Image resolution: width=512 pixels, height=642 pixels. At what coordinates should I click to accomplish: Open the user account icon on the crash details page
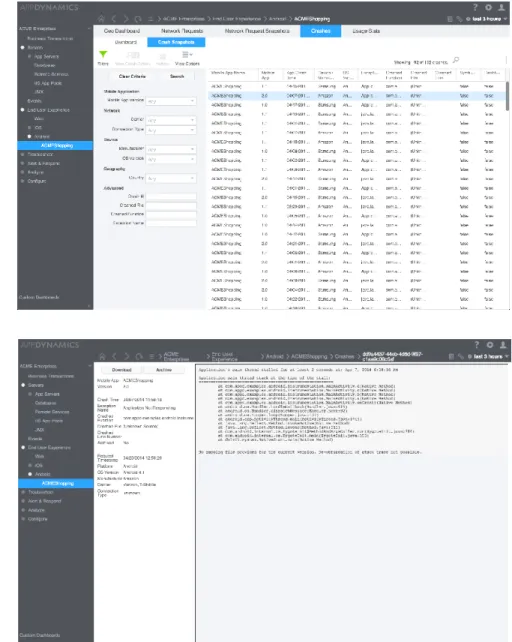[x=503, y=345]
